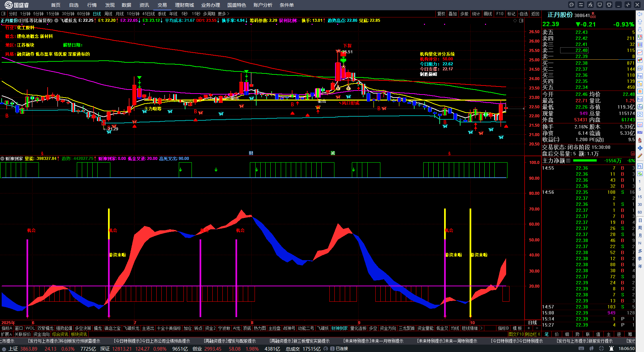Open the intraday trend line chart icon
Image resolution: width=644 pixels, height=352 pixels.
(640, 53)
